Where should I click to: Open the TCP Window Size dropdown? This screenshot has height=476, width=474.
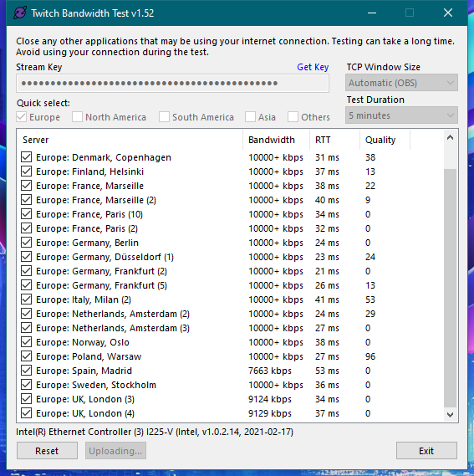[401, 83]
